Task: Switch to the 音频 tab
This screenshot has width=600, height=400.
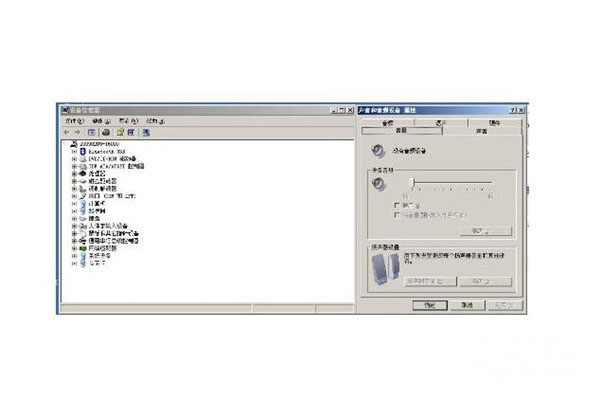Action: (388, 123)
